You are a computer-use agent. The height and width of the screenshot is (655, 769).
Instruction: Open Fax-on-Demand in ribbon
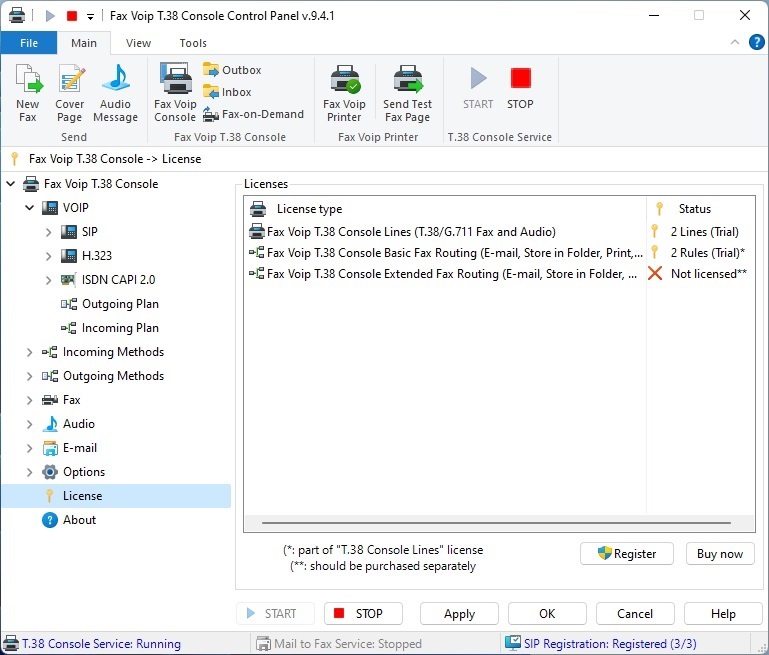[x=254, y=114]
